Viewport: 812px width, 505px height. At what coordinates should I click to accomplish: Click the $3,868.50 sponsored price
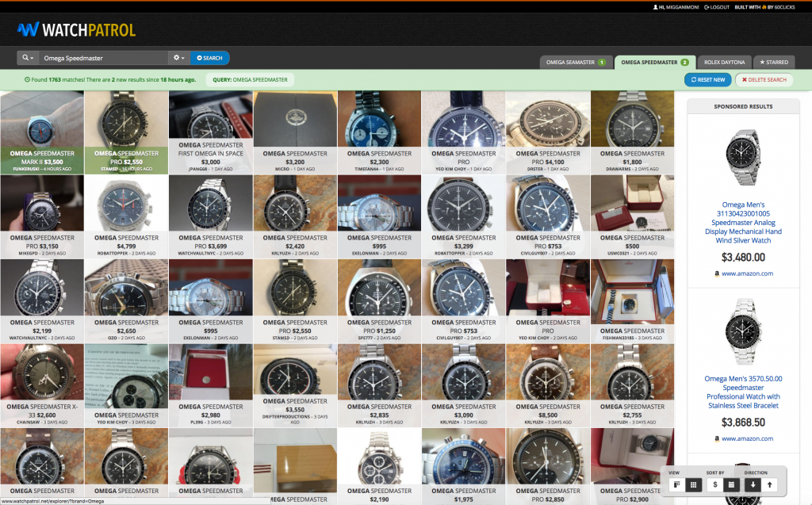pyautogui.click(x=743, y=422)
